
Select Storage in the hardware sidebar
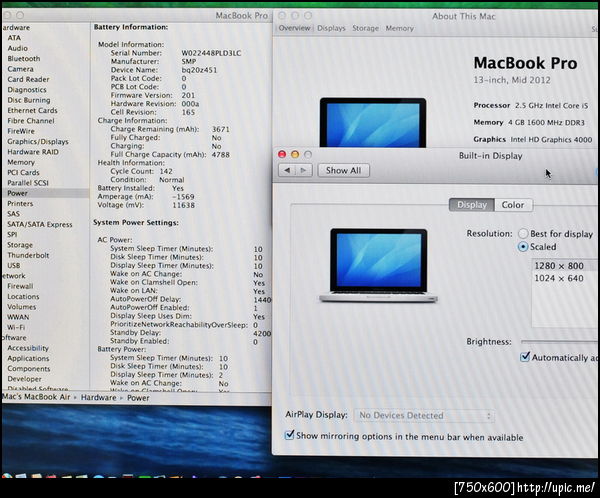click(20, 245)
